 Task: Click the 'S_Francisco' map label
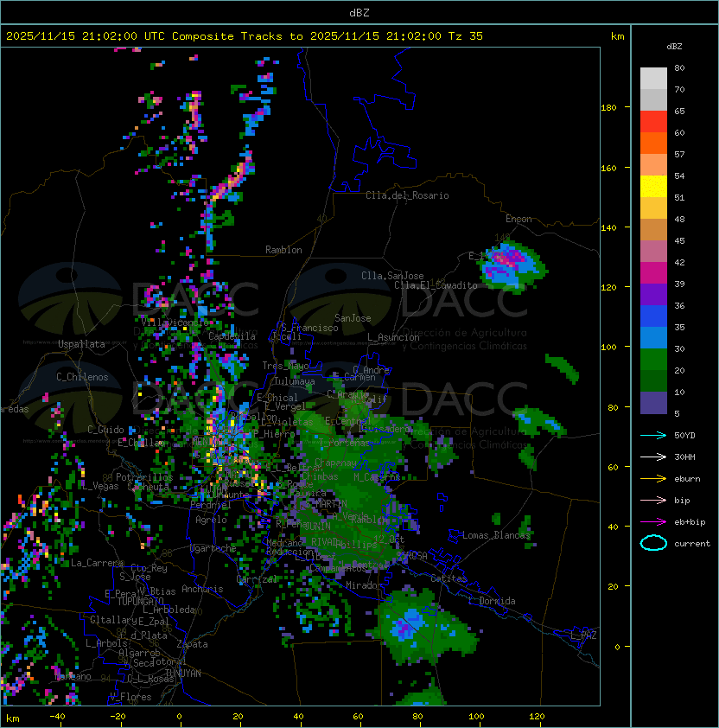click(309, 328)
